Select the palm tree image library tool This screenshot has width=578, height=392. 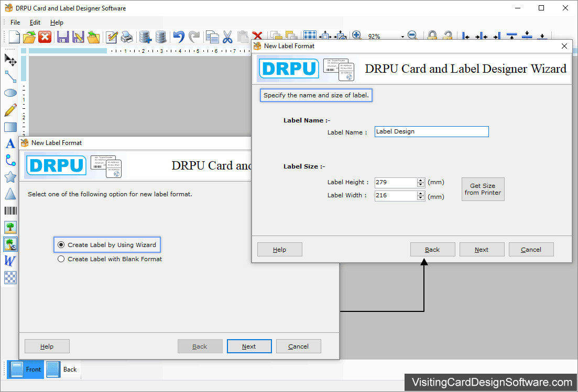[10, 244]
